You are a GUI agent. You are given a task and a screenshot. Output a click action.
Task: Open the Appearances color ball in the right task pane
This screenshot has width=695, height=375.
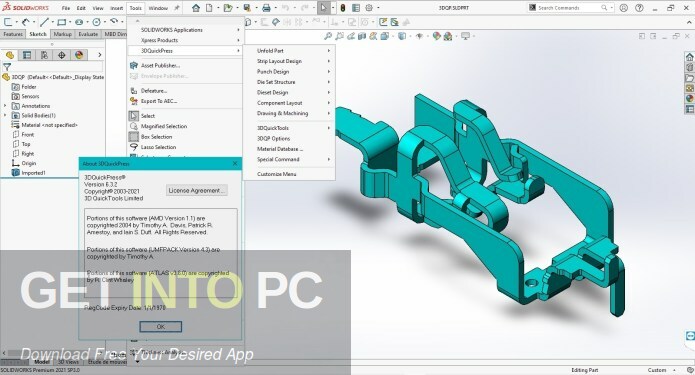(690, 98)
